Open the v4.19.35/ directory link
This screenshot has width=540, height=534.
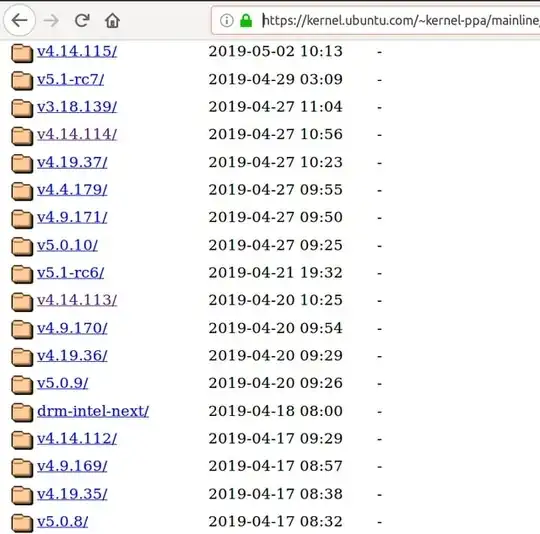tap(72, 494)
